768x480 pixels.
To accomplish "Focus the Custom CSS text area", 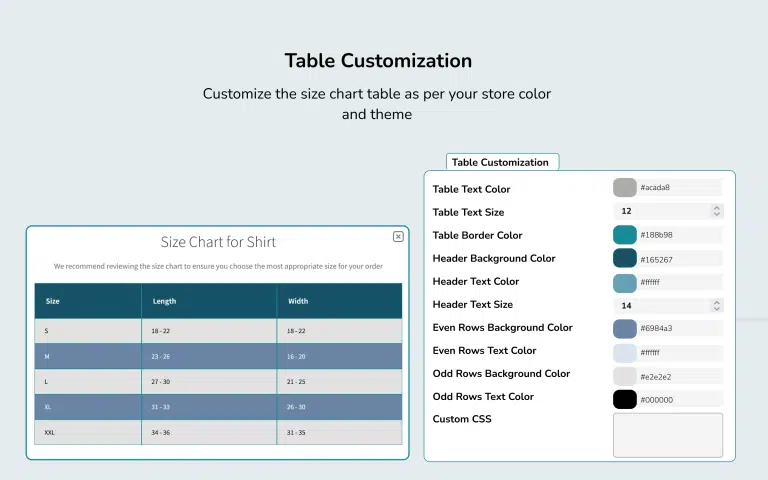I will click(667, 435).
